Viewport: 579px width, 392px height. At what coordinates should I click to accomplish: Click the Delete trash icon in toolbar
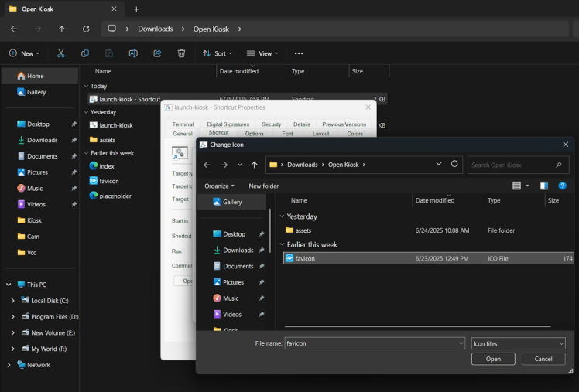(181, 53)
